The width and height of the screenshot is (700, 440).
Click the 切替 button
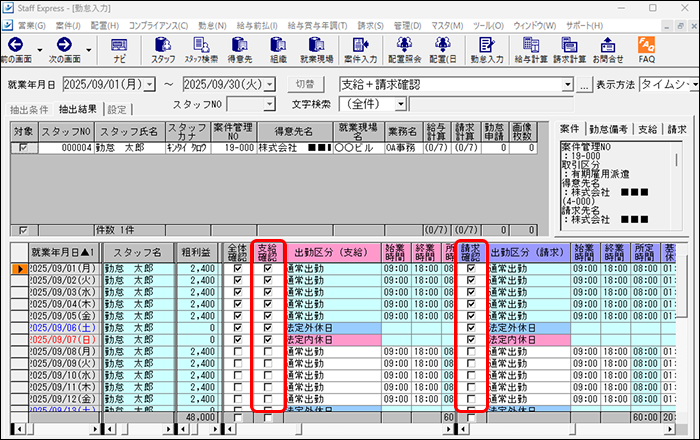305,84
